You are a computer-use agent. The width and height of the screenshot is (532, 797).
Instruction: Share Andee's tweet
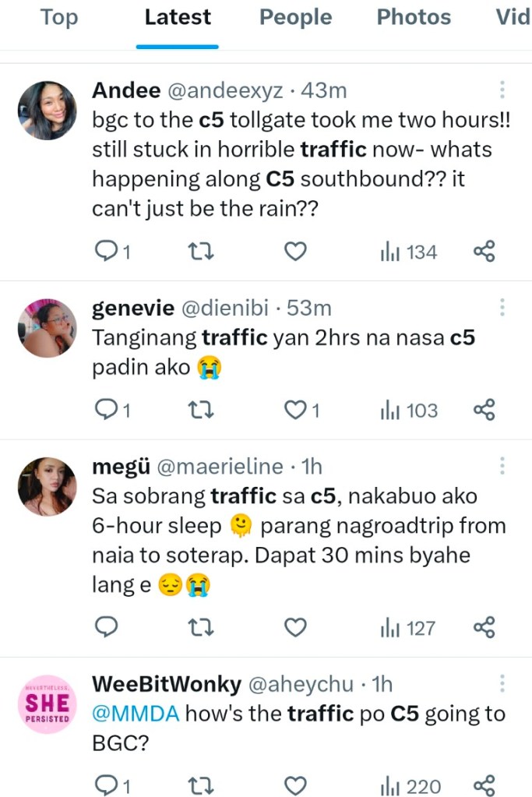coord(484,252)
